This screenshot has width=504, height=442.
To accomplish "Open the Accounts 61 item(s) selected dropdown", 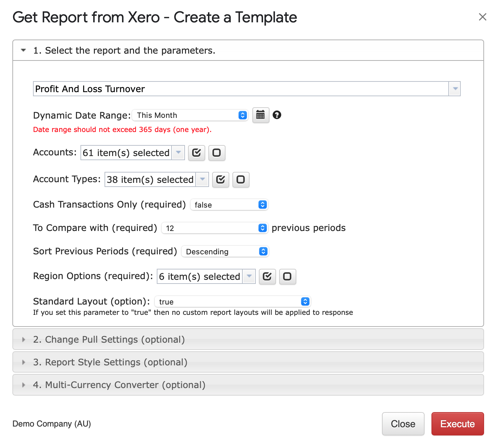I will tap(178, 153).
